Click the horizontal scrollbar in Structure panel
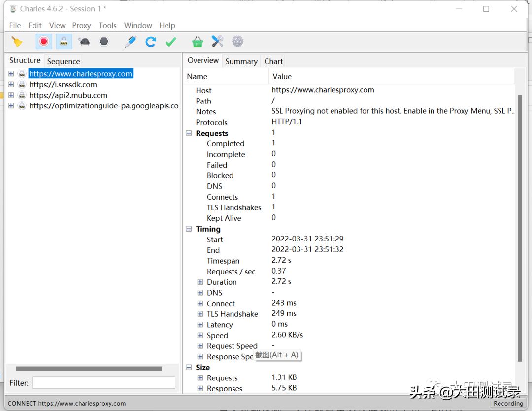This screenshot has height=411, width=532. coord(89,368)
